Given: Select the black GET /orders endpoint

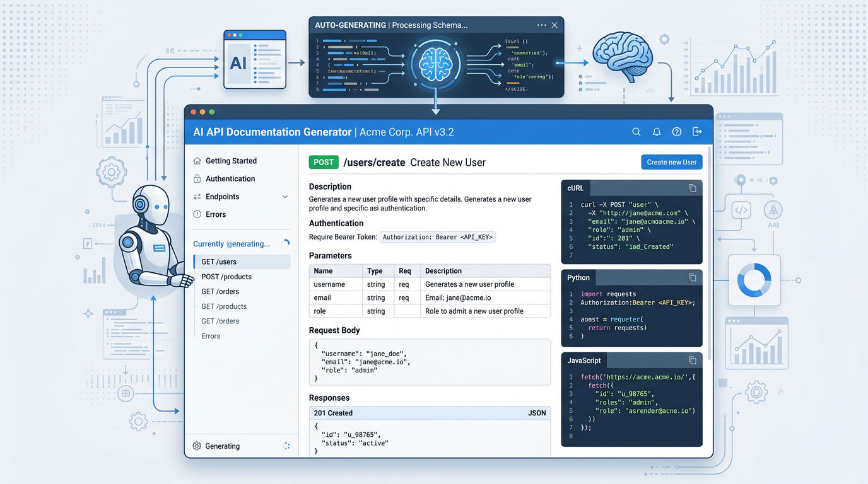Looking at the screenshot, I should click(220, 291).
